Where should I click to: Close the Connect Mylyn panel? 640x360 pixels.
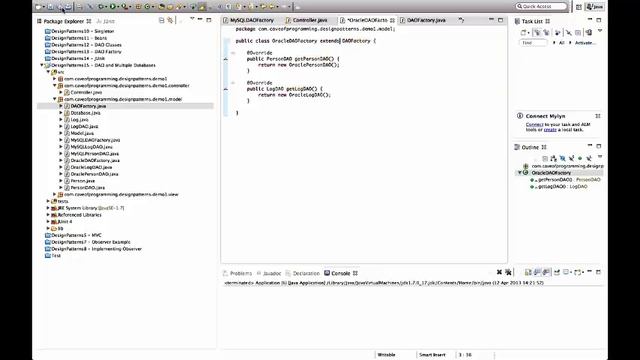(598, 116)
